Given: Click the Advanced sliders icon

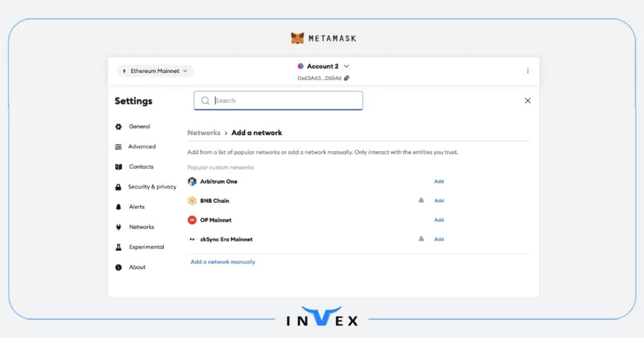Looking at the screenshot, I should pos(118,147).
